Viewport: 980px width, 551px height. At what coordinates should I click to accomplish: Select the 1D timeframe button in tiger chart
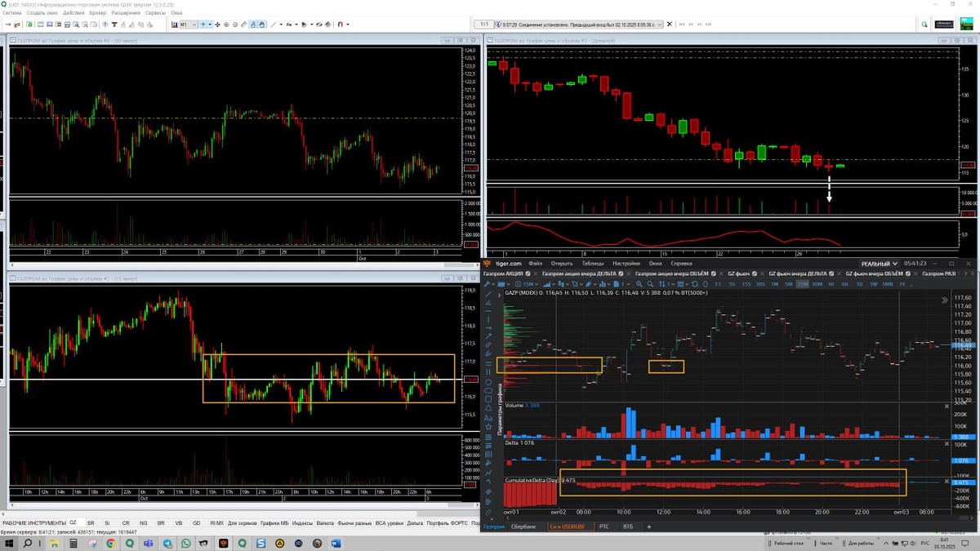pyautogui.click(x=859, y=284)
